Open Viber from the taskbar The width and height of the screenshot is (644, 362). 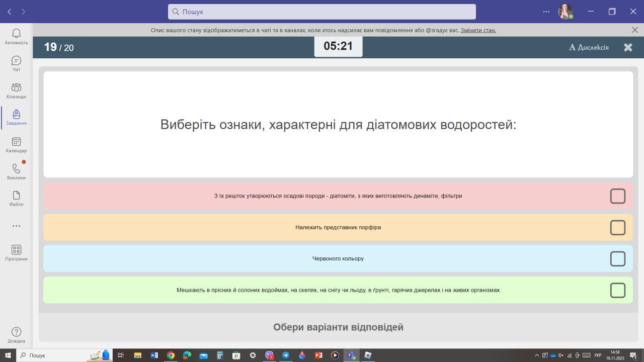[269, 355]
